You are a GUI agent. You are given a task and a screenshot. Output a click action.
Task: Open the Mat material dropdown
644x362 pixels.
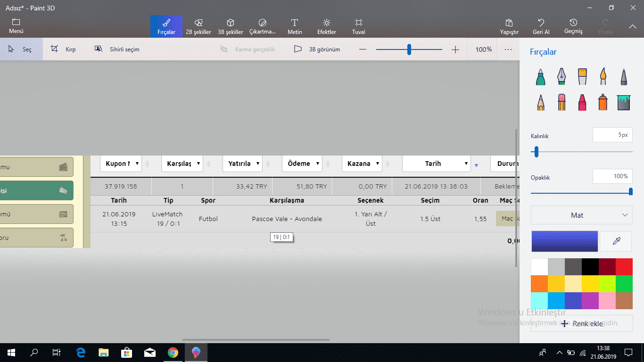tap(582, 215)
